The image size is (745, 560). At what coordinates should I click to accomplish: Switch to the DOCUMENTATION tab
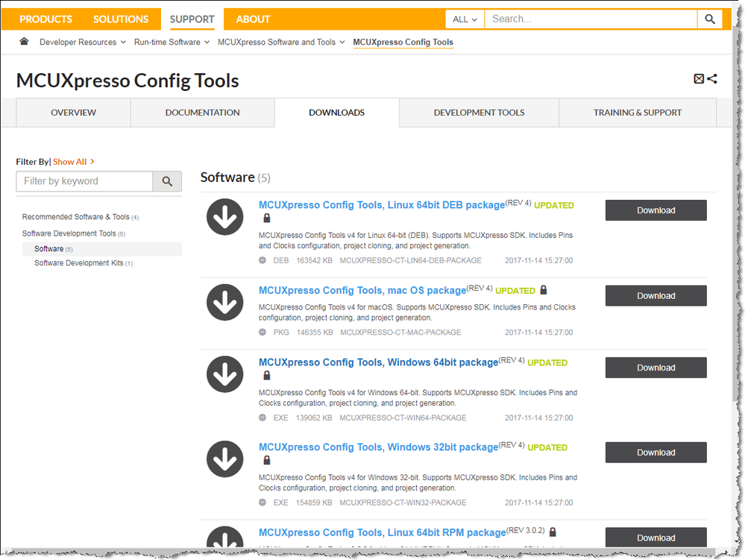202,113
